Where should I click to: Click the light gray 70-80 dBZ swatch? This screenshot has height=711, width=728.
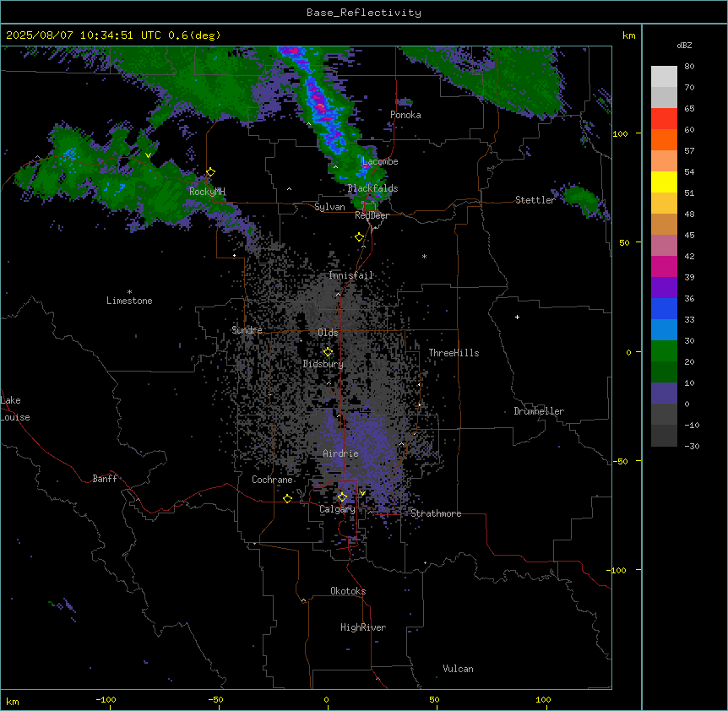point(664,77)
